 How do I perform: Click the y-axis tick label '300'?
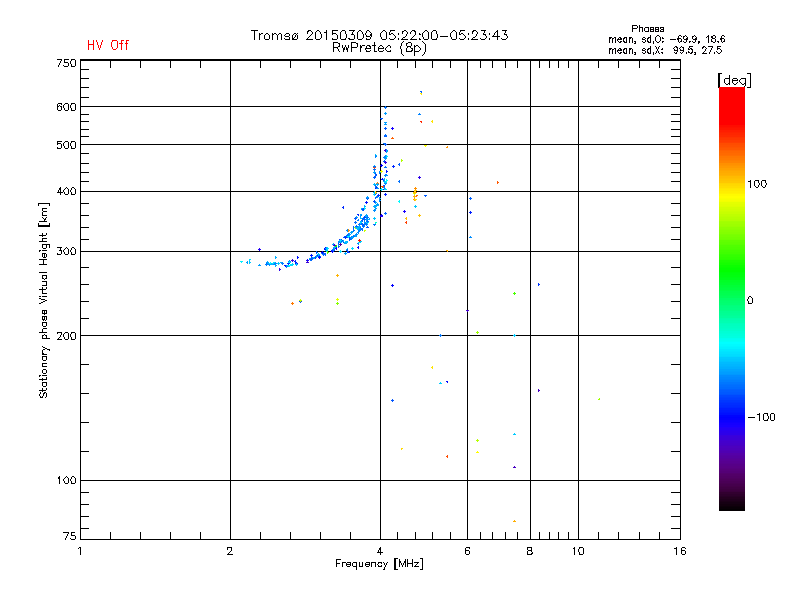(x=66, y=251)
